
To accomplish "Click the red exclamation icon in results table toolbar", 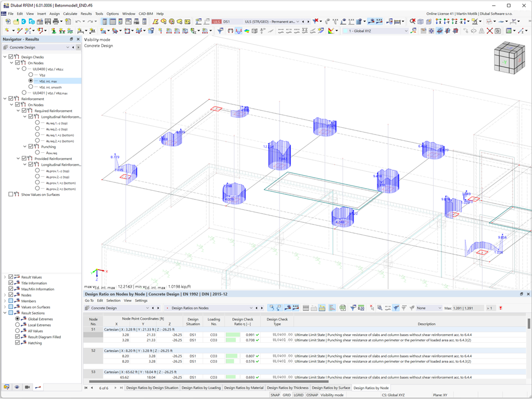I will pyautogui.click(x=500, y=308).
